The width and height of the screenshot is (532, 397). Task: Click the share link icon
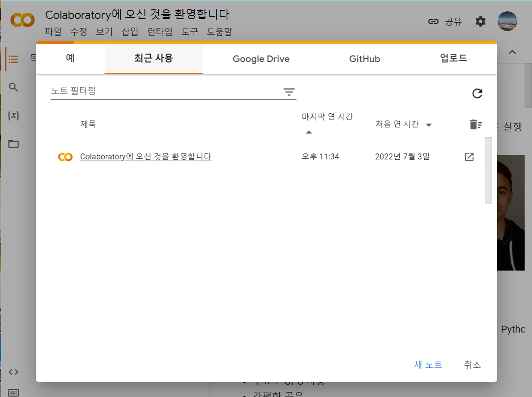433,21
